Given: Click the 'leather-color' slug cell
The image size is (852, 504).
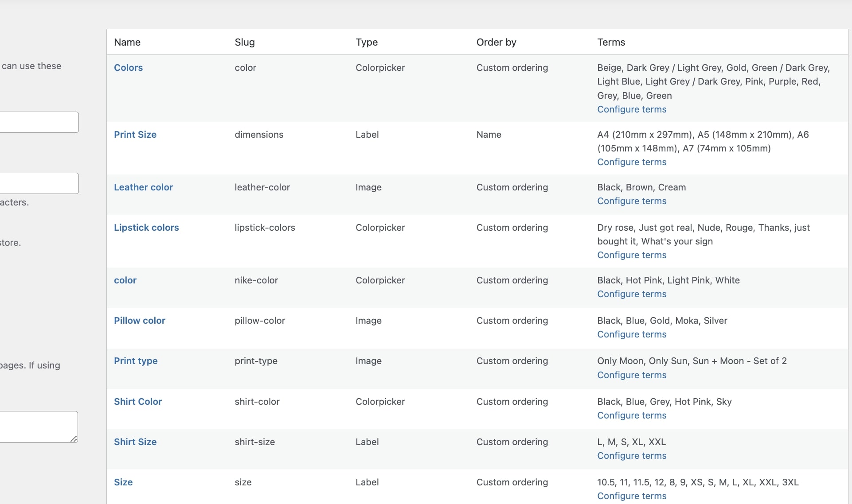Looking at the screenshot, I should click(262, 187).
